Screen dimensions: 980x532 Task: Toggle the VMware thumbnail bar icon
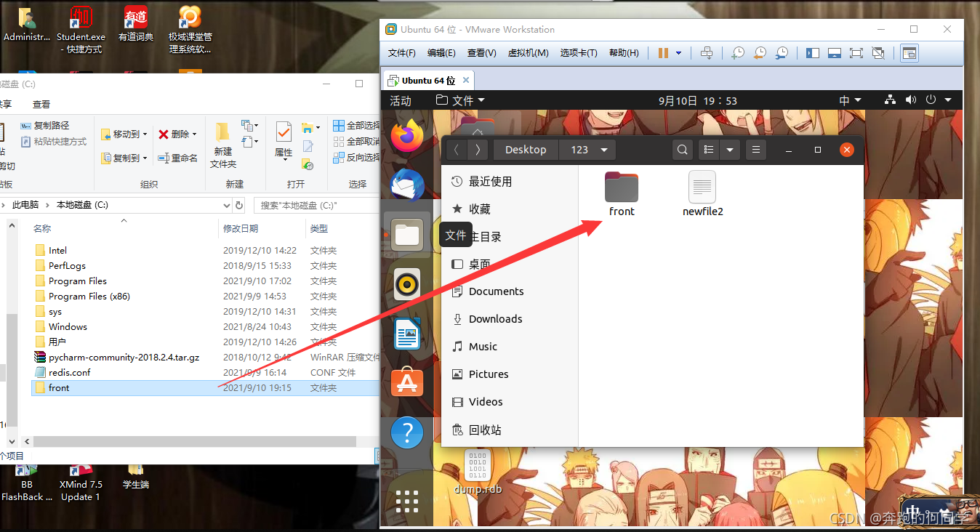(835, 53)
